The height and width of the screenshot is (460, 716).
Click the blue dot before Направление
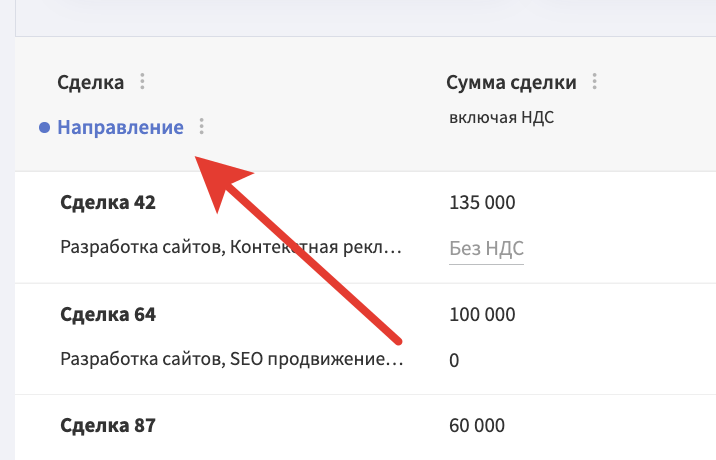pyautogui.click(x=44, y=127)
